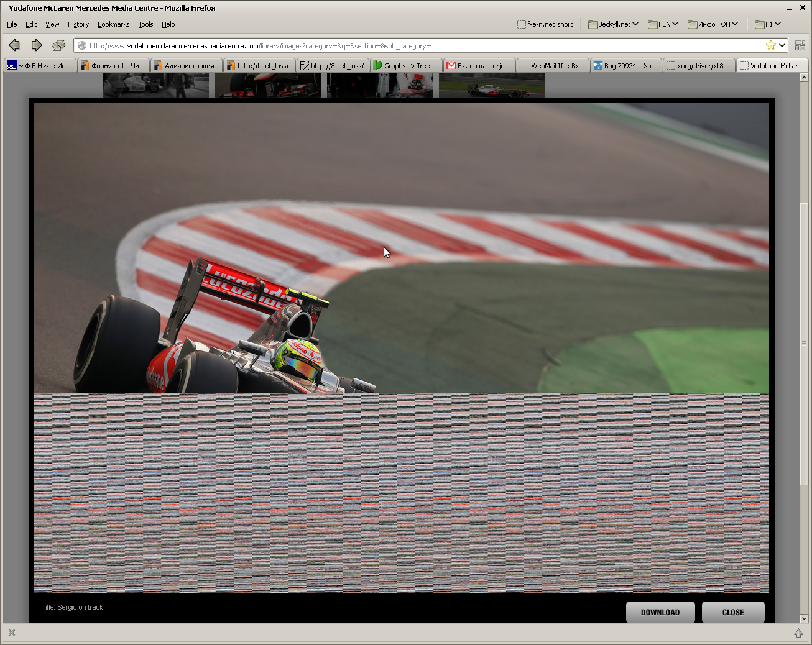The width and height of the screenshot is (812, 645).
Task: Switch to the Bug 70924 tab
Action: pos(625,66)
